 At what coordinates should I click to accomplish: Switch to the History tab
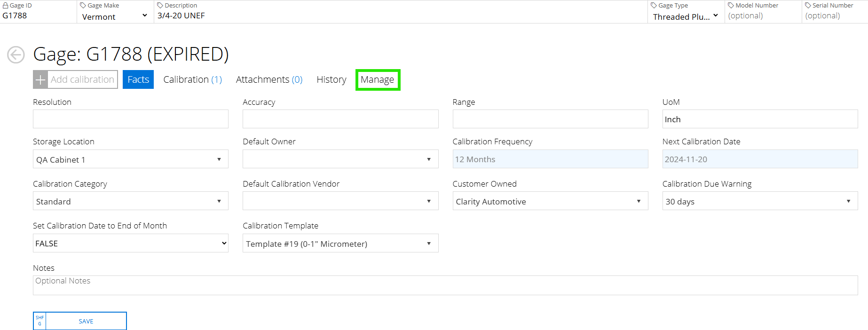click(x=331, y=79)
